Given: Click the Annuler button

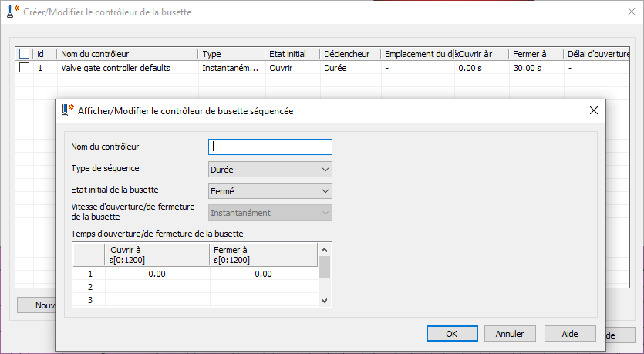Looking at the screenshot, I should [510, 334].
